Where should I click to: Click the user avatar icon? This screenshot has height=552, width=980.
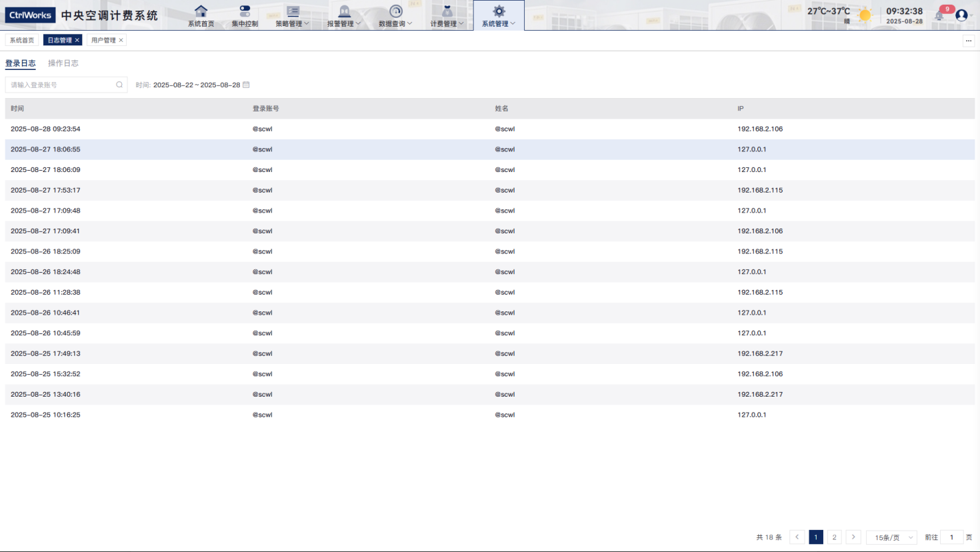tap(961, 15)
